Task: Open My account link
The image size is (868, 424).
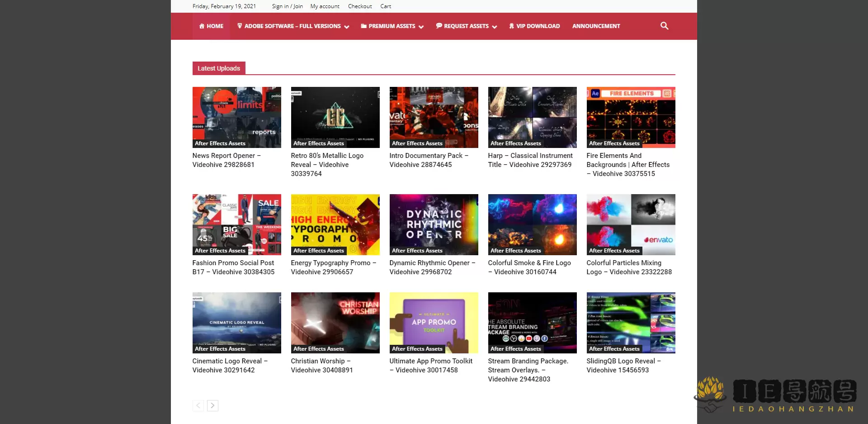Action: click(x=325, y=6)
